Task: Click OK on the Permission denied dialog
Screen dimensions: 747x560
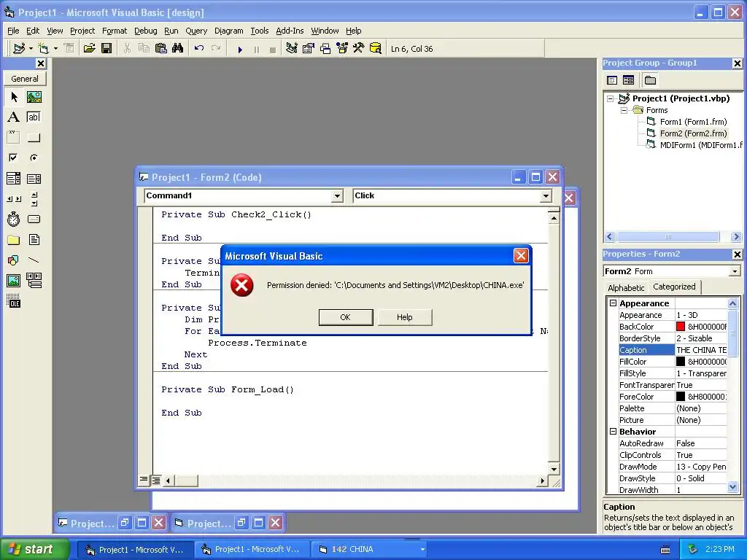Action: coord(345,317)
